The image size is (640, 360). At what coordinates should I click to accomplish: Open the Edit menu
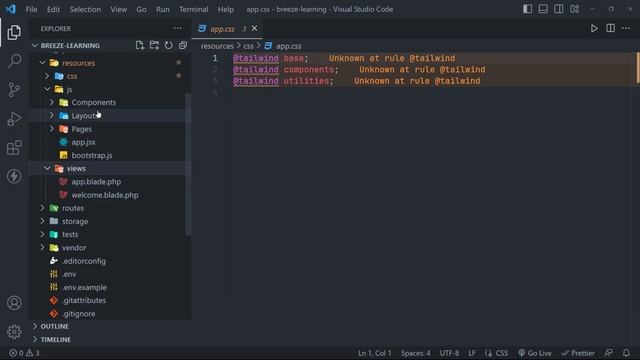pos(53,9)
